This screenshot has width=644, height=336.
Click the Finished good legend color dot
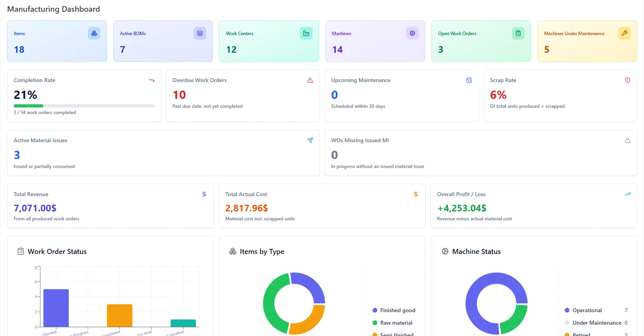click(x=375, y=310)
